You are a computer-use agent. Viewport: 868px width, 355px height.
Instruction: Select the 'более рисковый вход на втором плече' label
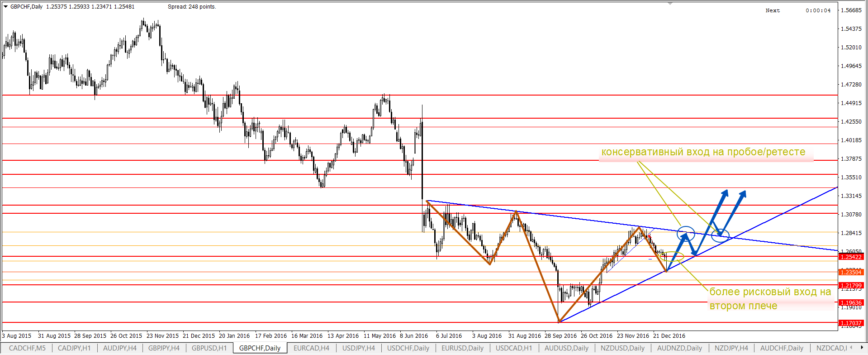pos(770,299)
